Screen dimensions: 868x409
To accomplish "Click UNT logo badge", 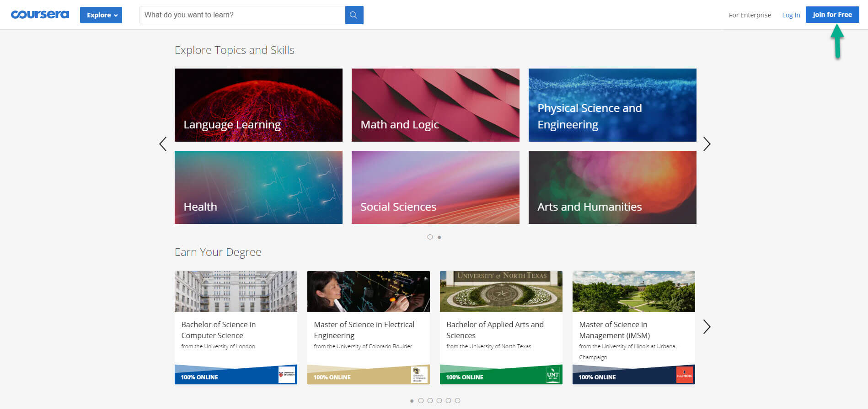I will (x=553, y=375).
